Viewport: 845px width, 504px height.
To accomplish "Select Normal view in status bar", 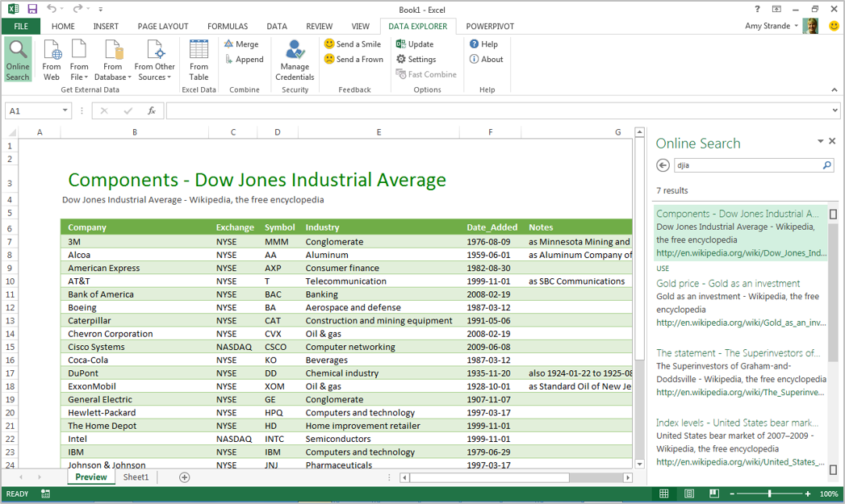I will point(663,494).
